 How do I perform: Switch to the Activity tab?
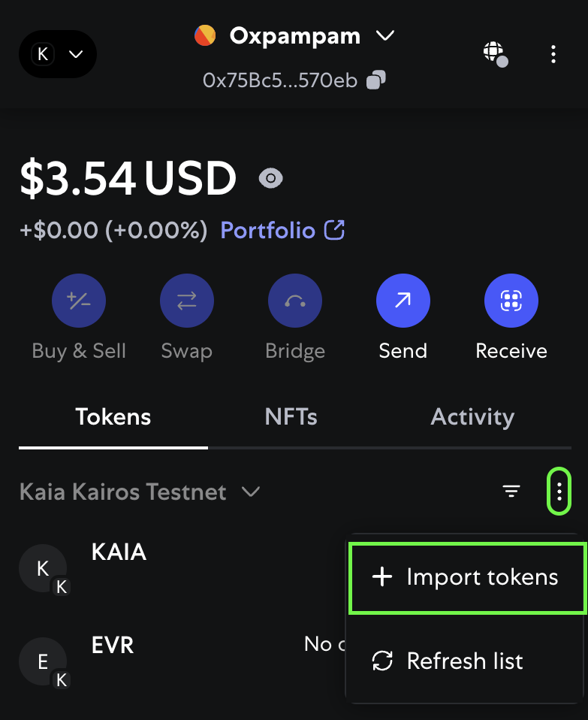(x=472, y=417)
